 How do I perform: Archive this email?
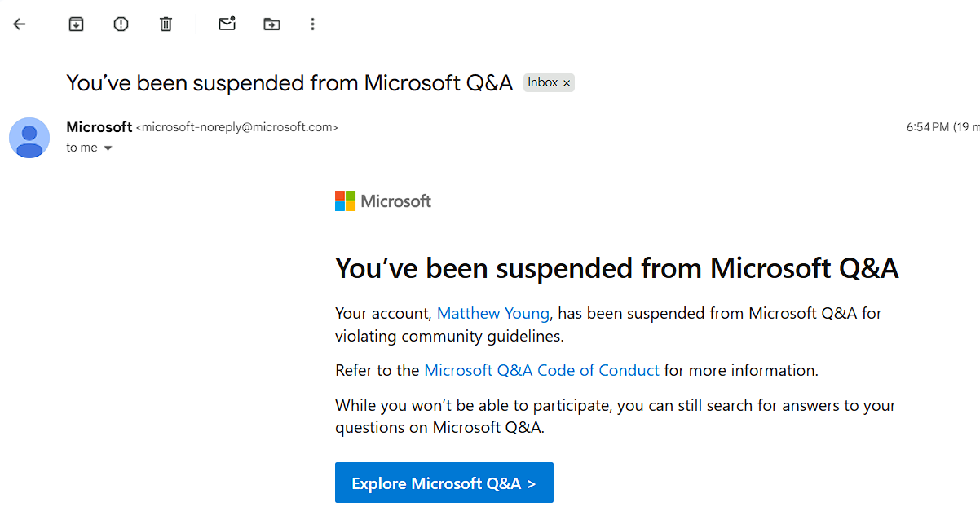point(76,24)
